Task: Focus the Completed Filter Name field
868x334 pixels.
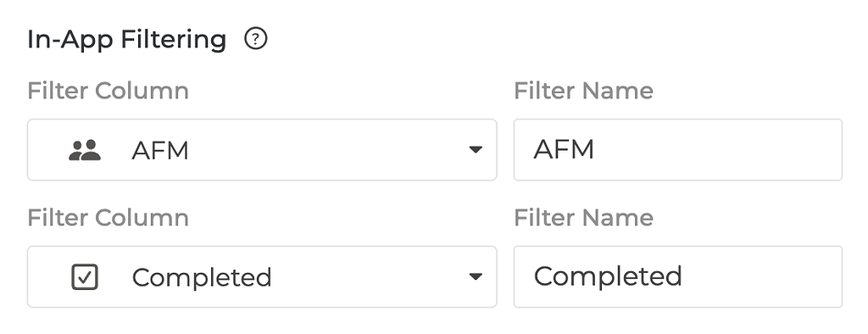Action: [x=678, y=276]
